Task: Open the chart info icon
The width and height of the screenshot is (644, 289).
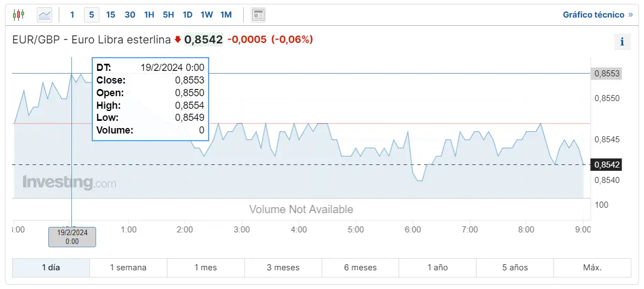Action: tap(622, 42)
